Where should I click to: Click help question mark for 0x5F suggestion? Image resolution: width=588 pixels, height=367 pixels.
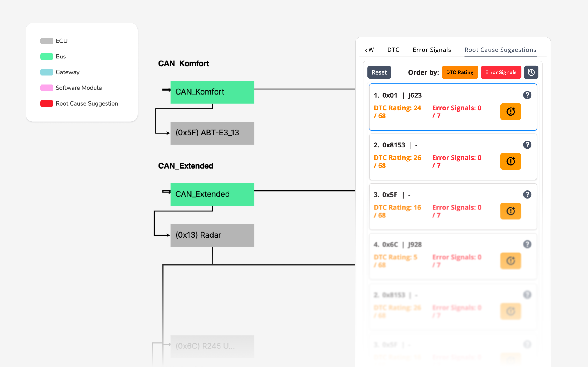pos(527,195)
